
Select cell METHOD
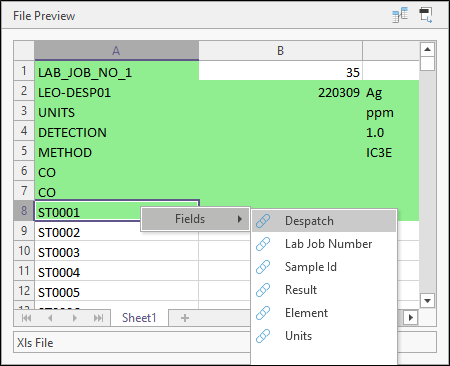tap(117, 152)
